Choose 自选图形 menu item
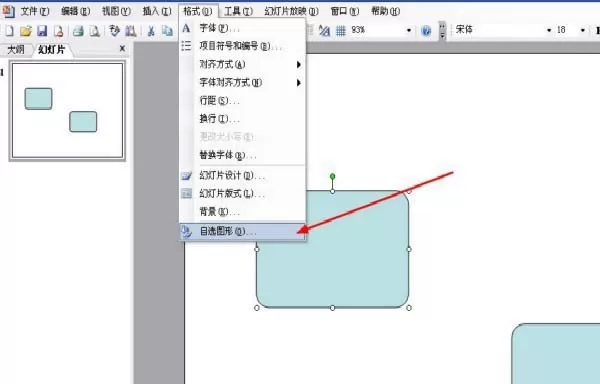 coord(242,231)
